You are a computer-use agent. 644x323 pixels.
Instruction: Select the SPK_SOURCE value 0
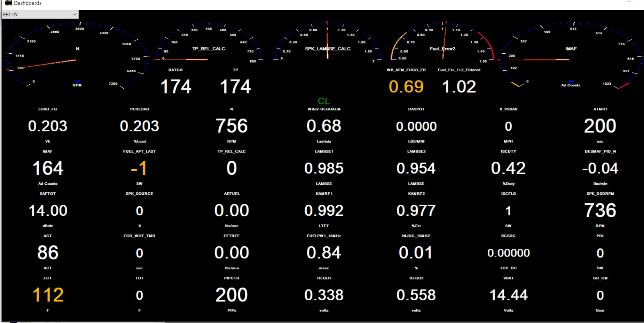139,211
